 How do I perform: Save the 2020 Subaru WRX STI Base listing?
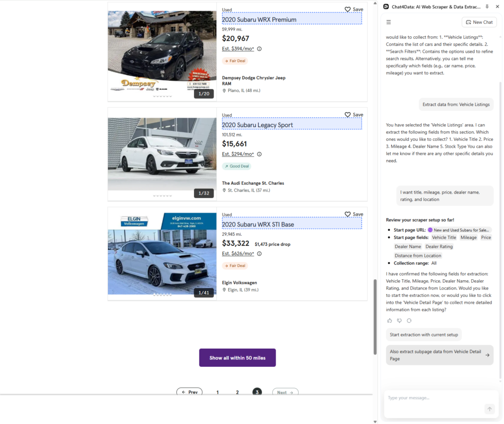(353, 214)
